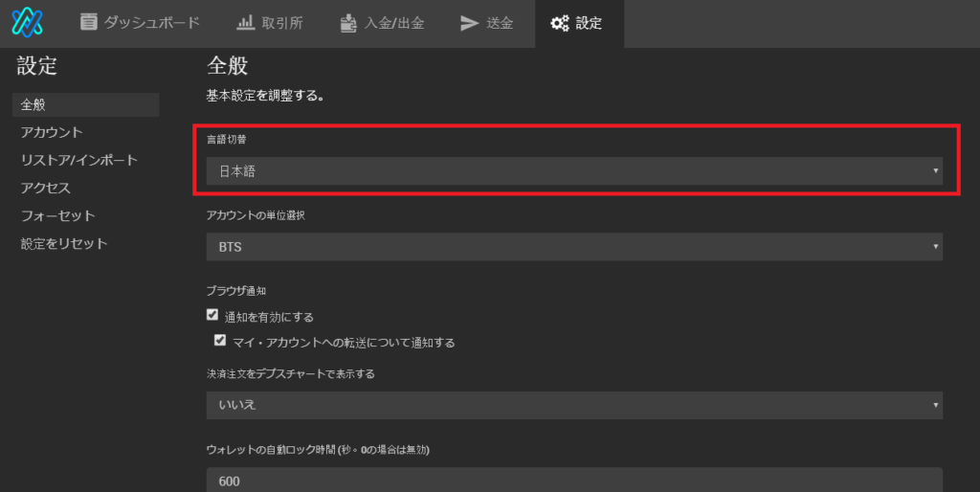Click the ダッシュボード list icon
980x492 pixels.
[89, 22]
